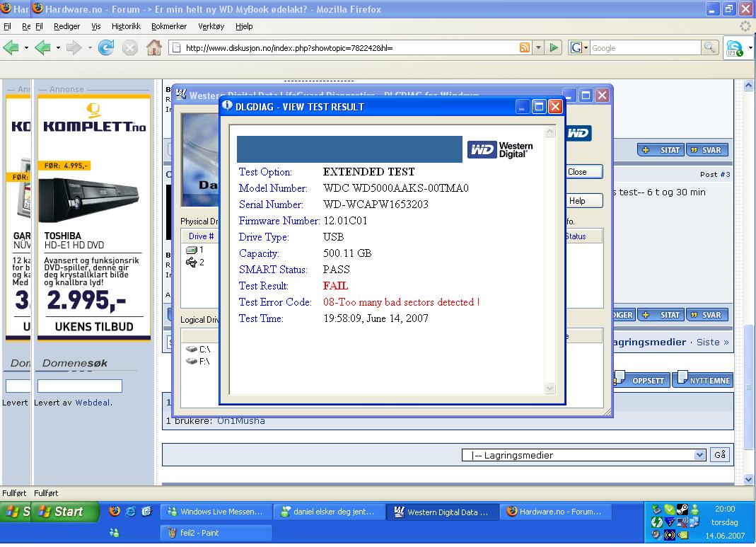Screen dimensions: 756x547
Task: Click disconnected wireless network tray icon
Action: coord(682,522)
